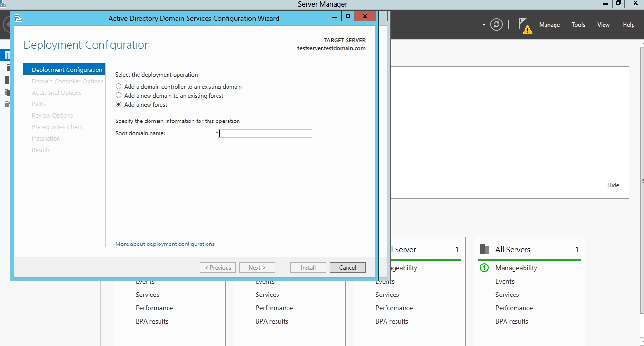The height and width of the screenshot is (346, 644).
Task: Click the Server Manager app icon in title bar
Action: [3, 3]
